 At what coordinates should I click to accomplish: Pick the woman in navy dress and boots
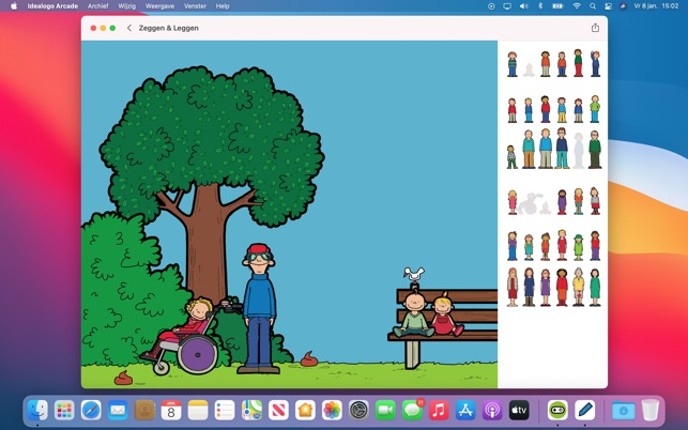529,287
